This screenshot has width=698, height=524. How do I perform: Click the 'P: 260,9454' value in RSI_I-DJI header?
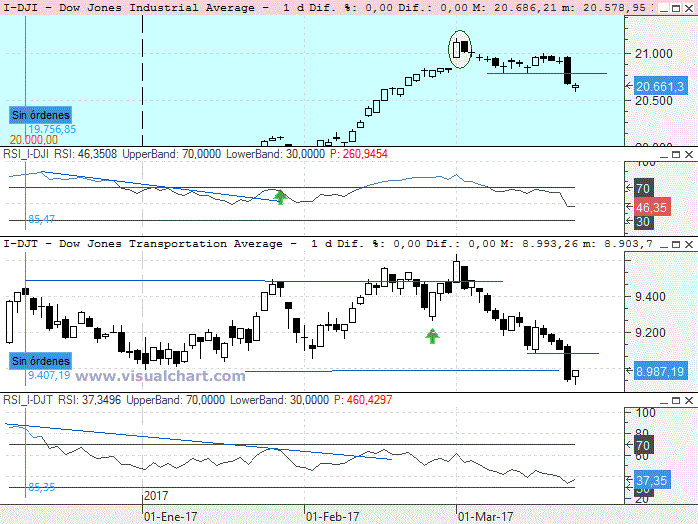(x=359, y=154)
